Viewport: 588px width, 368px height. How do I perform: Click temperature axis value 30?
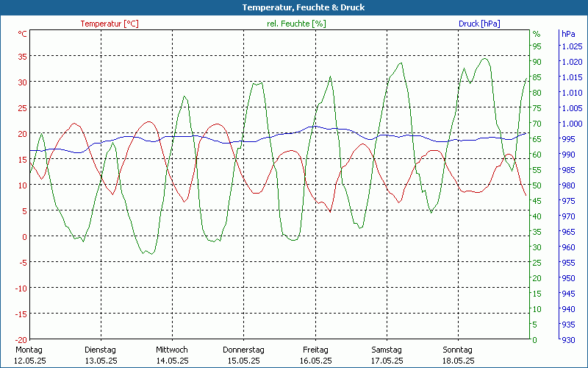pos(23,82)
